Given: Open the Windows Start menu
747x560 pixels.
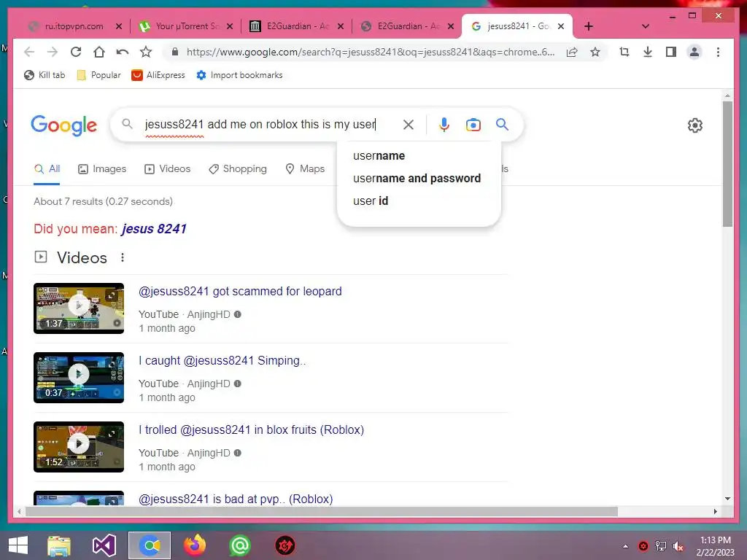Looking at the screenshot, I should (x=18, y=545).
